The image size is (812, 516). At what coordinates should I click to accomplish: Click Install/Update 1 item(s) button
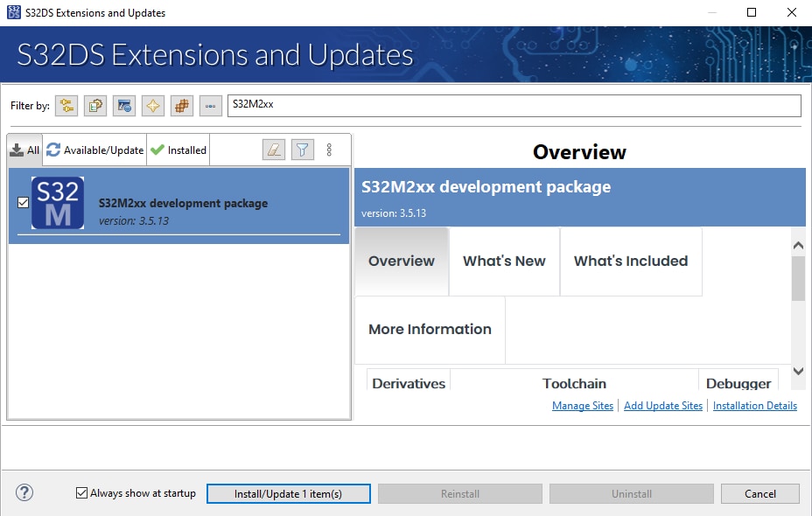click(288, 494)
